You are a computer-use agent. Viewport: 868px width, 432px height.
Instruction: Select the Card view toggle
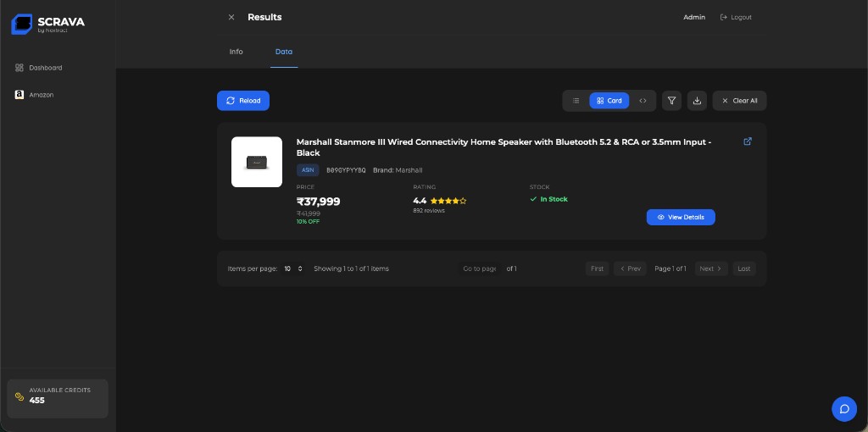pos(609,101)
